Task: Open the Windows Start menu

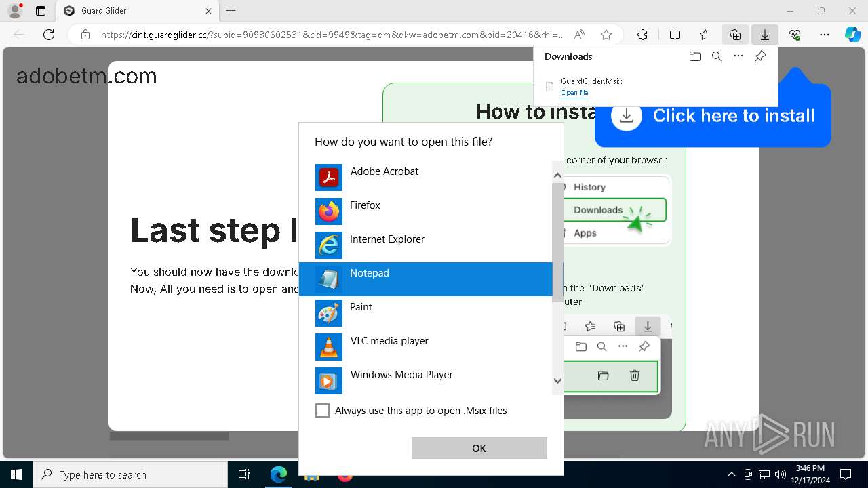Action: click(16, 474)
